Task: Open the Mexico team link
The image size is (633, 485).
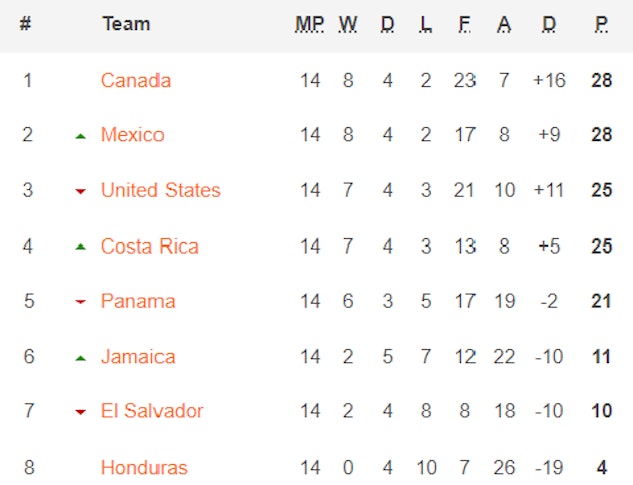Action: pyautogui.click(x=132, y=135)
